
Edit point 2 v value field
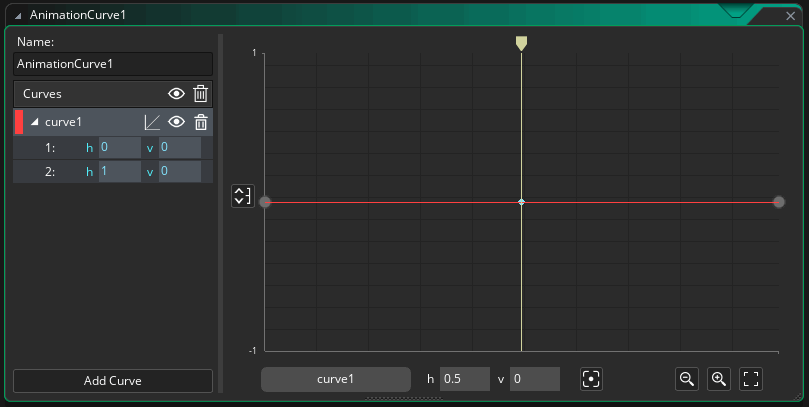(180, 171)
